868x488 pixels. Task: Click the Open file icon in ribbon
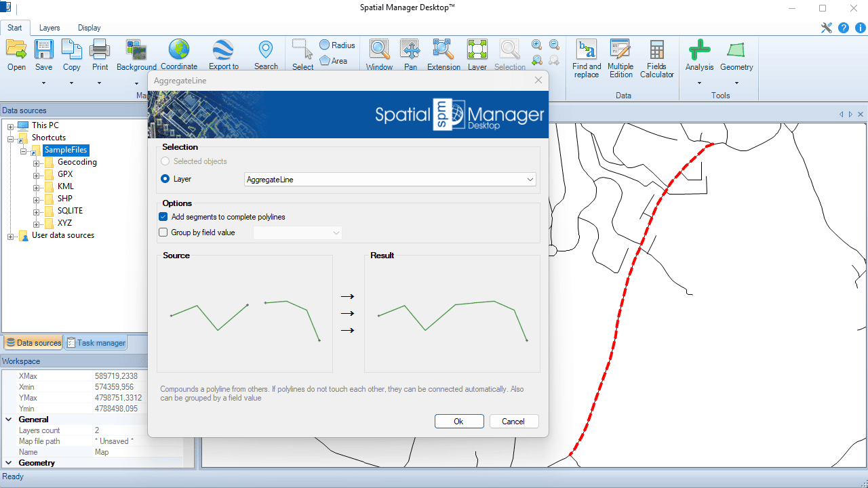(x=16, y=49)
